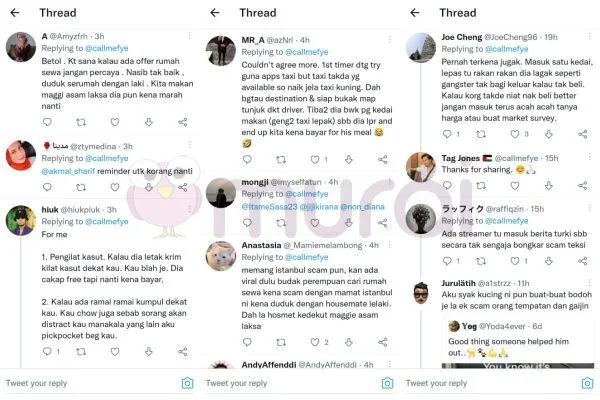The width and height of the screenshot is (600, 400).
Task: Like the tweet by hiuk
Action: point(115,351)
